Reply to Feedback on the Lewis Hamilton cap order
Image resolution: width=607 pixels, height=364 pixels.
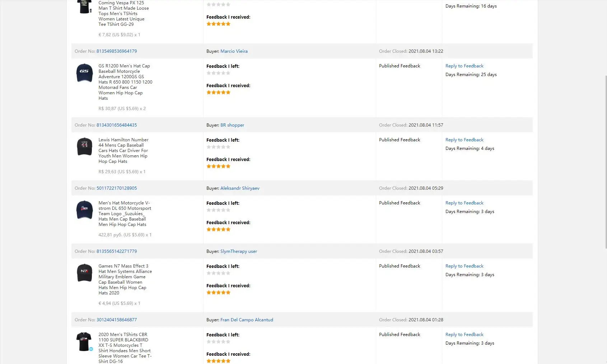click(464, 140)
